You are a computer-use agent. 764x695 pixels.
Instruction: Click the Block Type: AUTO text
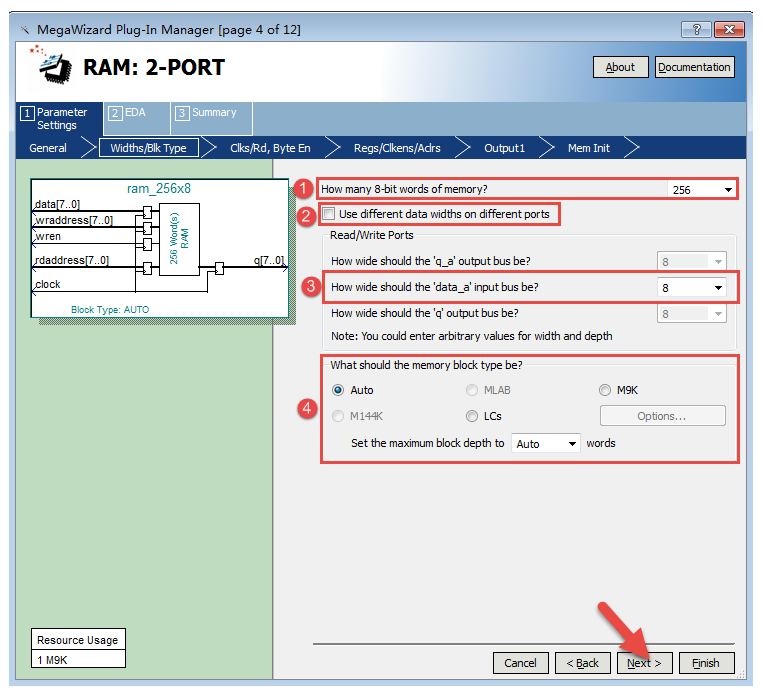pyautogui.click(x=110, y=309)
